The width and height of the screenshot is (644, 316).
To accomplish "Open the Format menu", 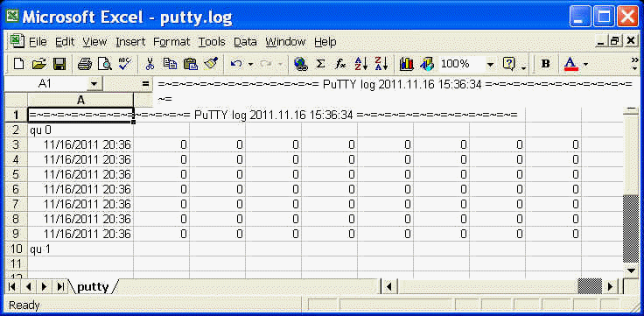I will pos(171,42).
